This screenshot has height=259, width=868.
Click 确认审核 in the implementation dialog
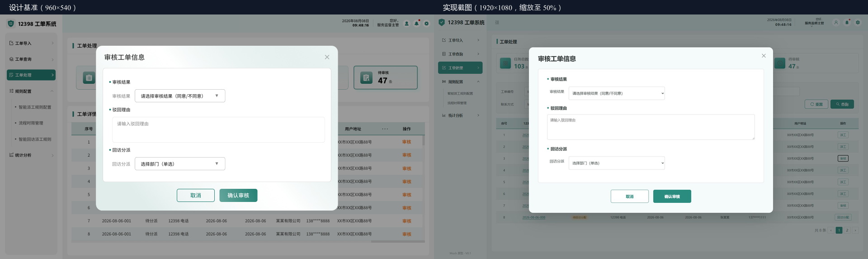[672, 196]
